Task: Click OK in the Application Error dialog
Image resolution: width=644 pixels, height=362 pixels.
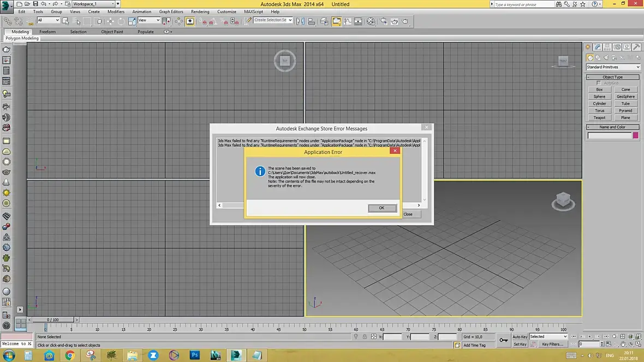Action: (382, 208)
